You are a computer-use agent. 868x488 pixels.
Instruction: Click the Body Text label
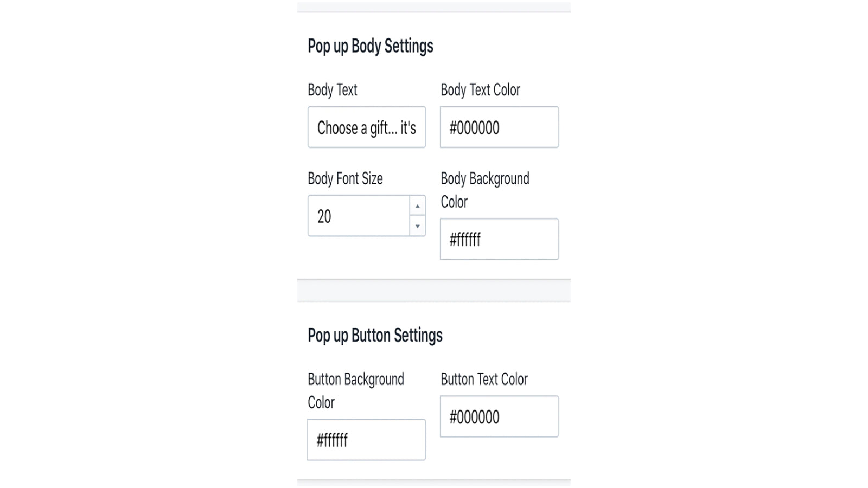pos(332,90)
